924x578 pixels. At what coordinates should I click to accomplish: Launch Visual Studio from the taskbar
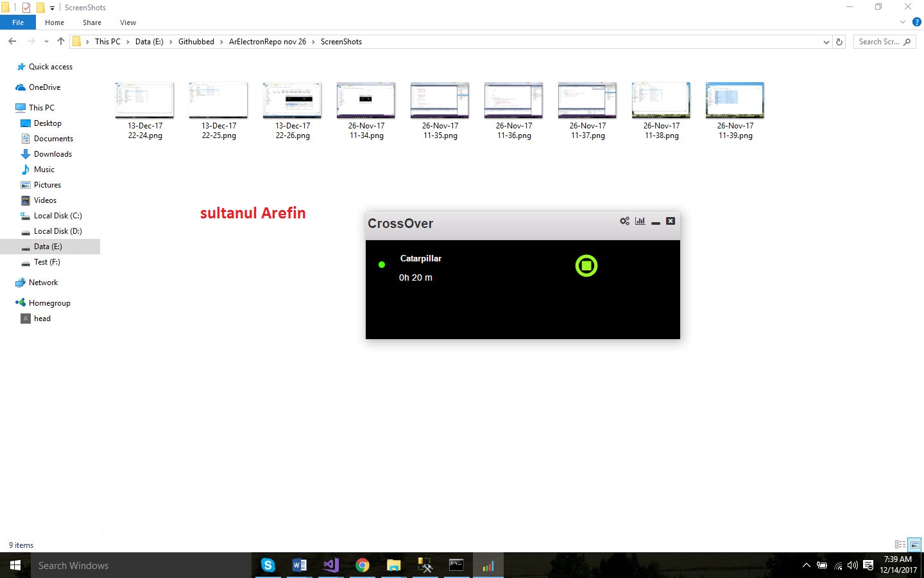[x=331, y=565]
